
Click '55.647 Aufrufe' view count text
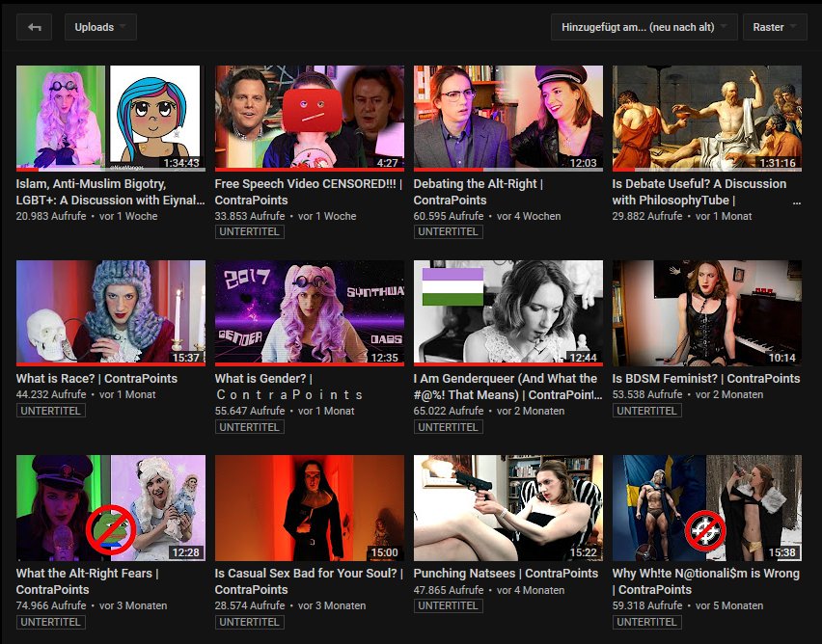tap(250, 411)
